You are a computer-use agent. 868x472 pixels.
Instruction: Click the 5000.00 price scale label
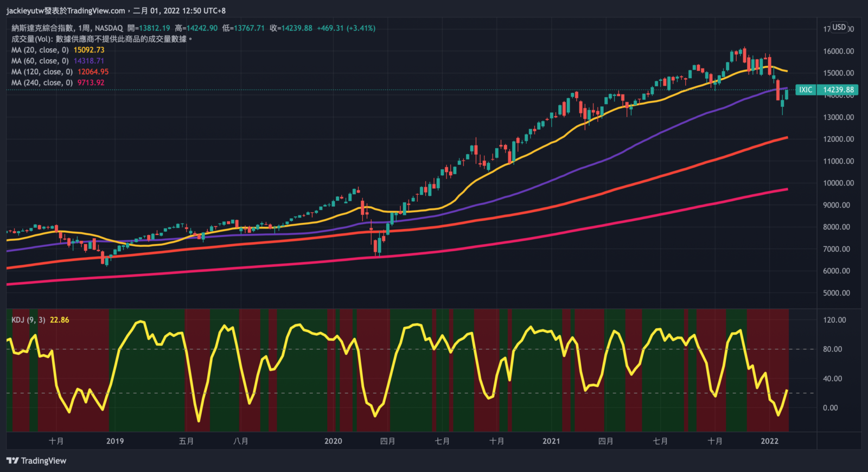tap(836, 293)
